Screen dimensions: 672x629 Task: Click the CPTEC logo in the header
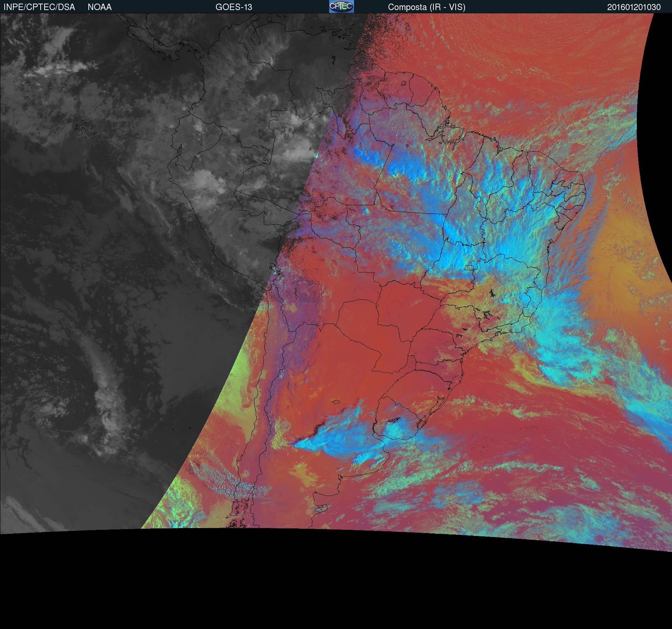[x=341, y=6]
